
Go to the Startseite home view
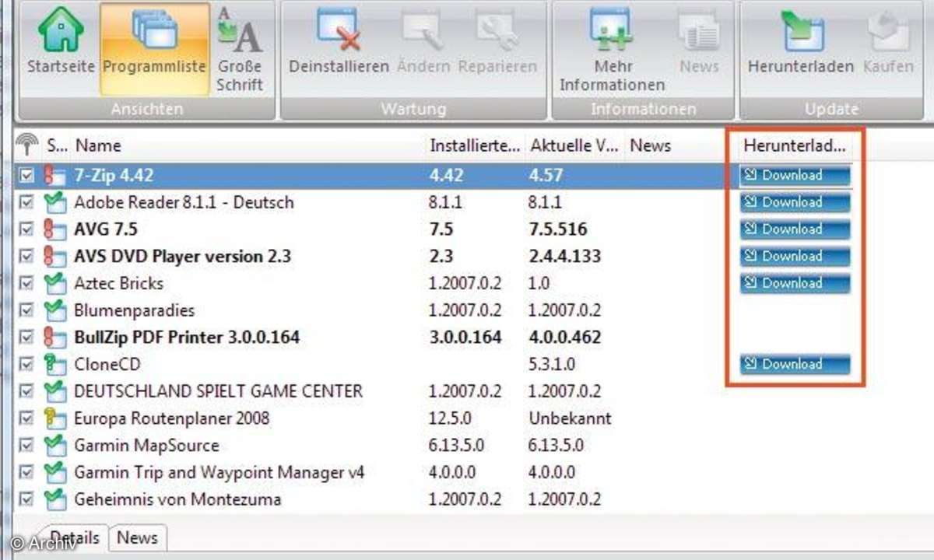pos(61,41)
